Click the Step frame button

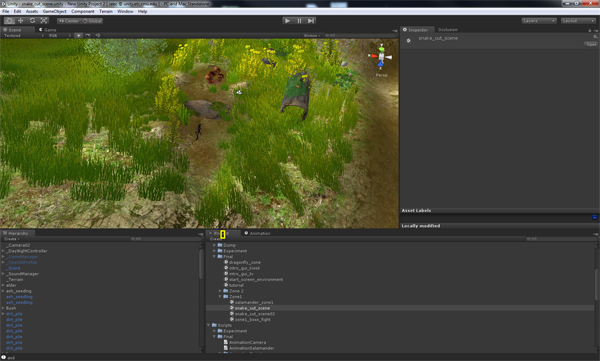pos(311,21)
